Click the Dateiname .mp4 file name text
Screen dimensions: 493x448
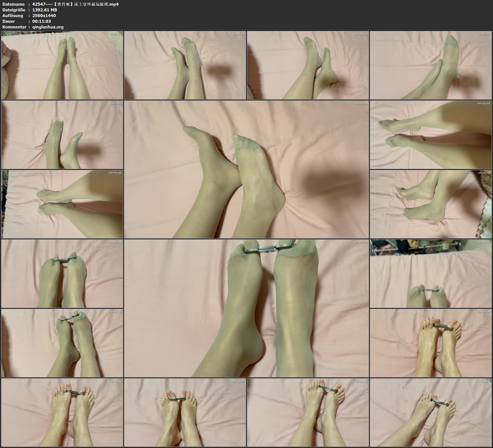[x=75, y=4]
